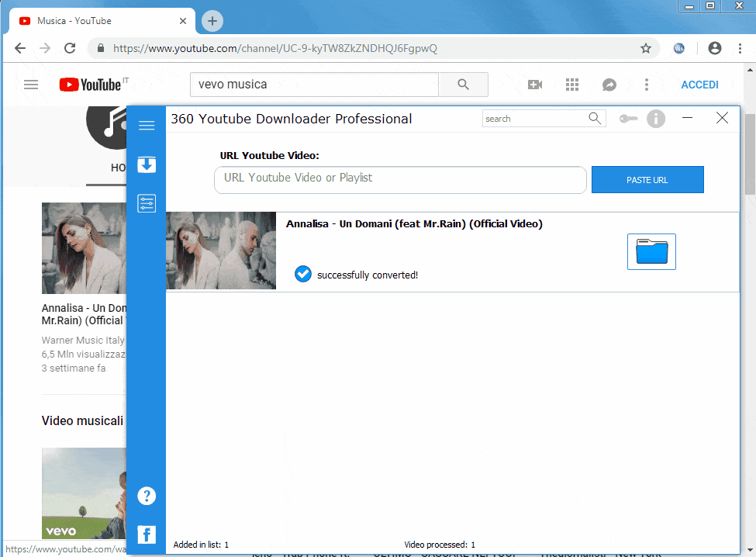Viewport: 756px width, 557px height.
Task: Open the settings sliders icon in sidebar
Action: pos(147,203)
